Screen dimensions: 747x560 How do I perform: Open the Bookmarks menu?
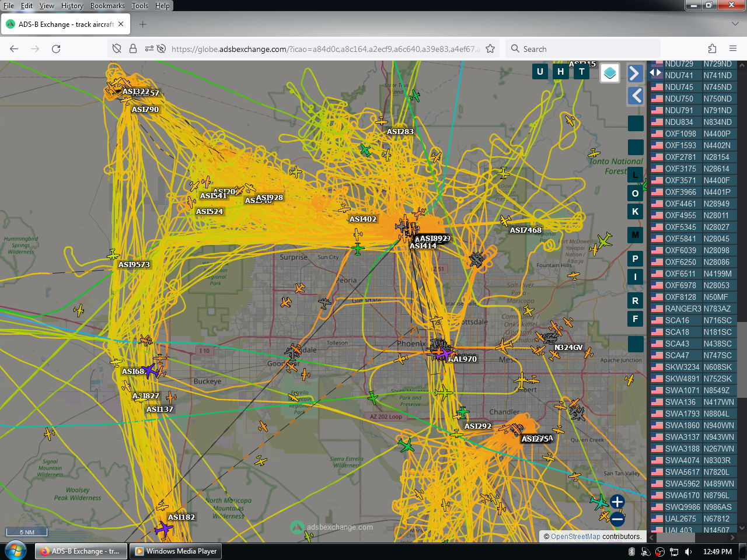coord(107,6)
